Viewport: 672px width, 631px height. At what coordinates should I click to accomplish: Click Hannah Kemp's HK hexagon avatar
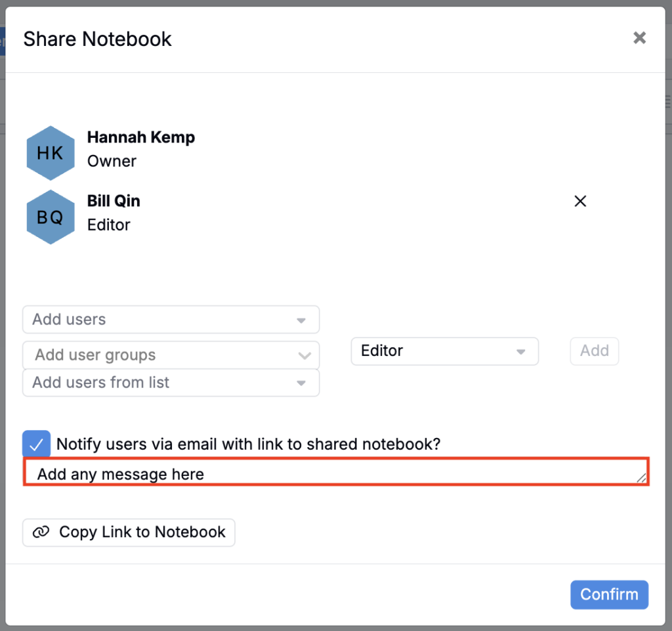pyautogui.click(x=51, y=153)
